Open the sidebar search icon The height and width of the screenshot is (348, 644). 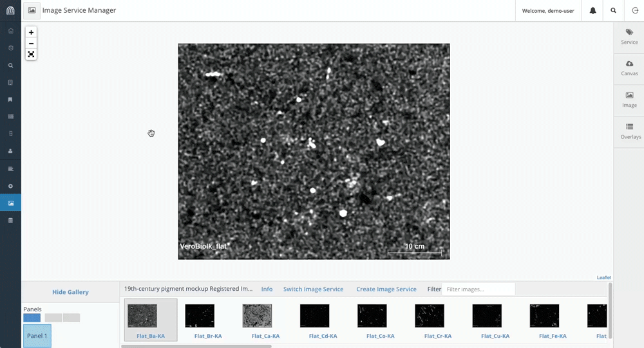click(x=11, y=65)
